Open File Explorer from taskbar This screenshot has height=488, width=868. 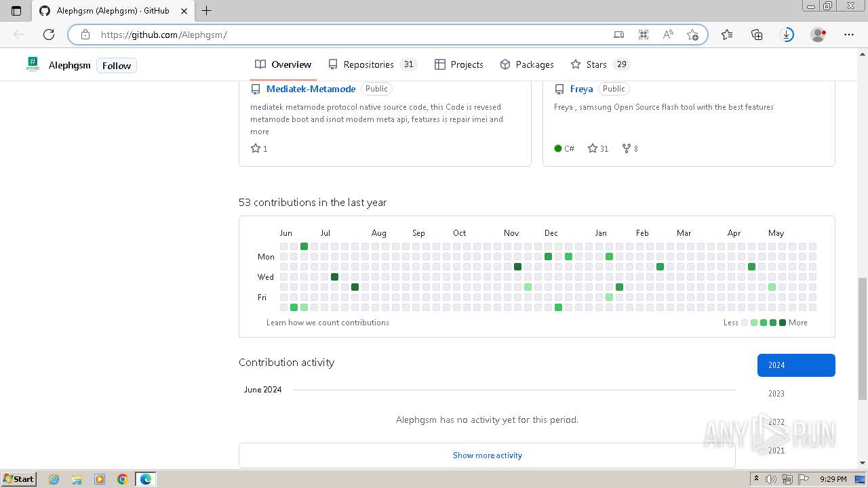click(x=77, y=479)
